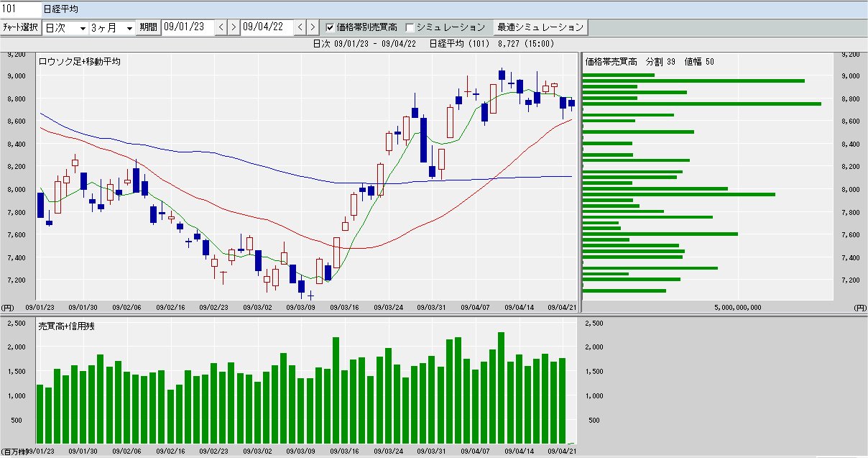Click the start date field 09/01/23
Screen dimensions: 868x458
188,27
